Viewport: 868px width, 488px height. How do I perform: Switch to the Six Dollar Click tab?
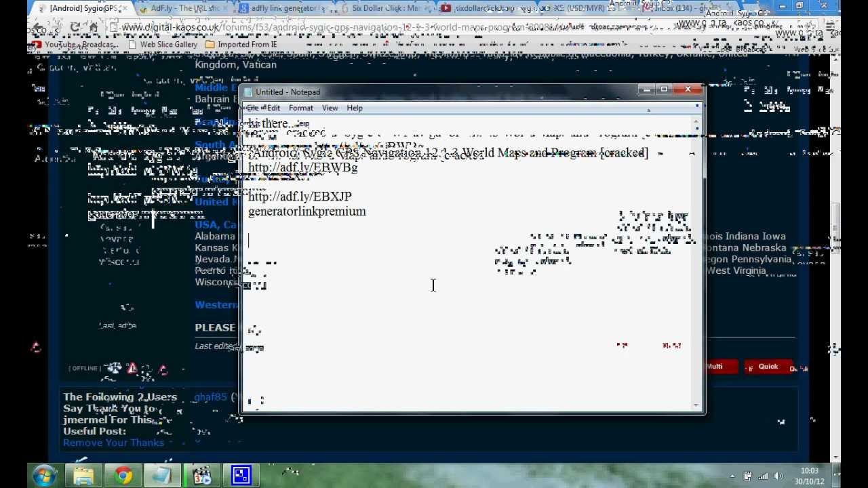[x=387, y=9]
